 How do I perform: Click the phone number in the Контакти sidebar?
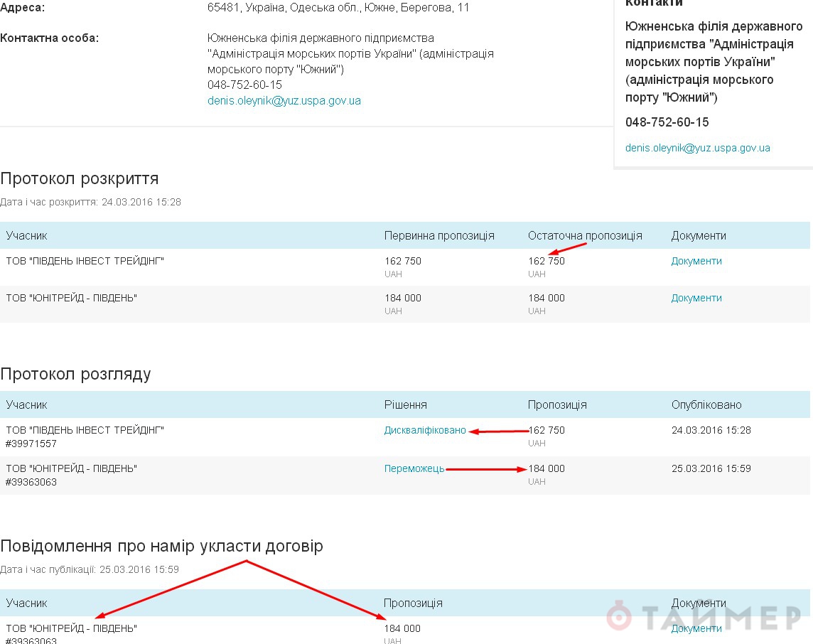(x=667, y=122)
